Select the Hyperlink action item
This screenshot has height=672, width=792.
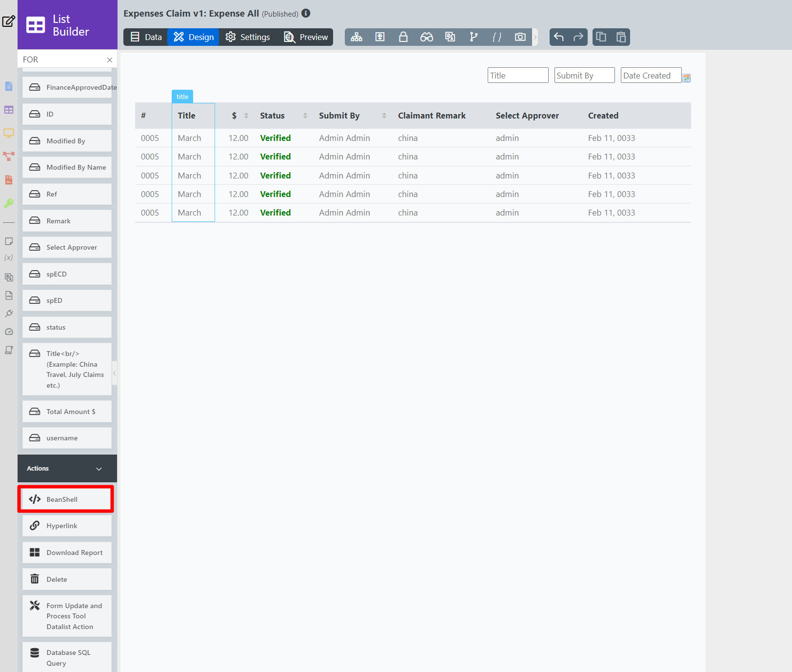click(x=66, y=526)
